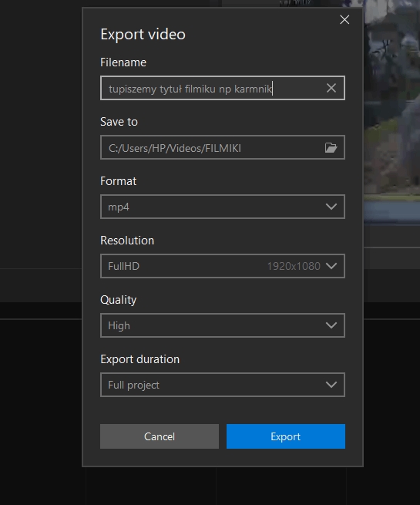
Task: Open the Format dropdown showing mp4
Action: [223, 207]
